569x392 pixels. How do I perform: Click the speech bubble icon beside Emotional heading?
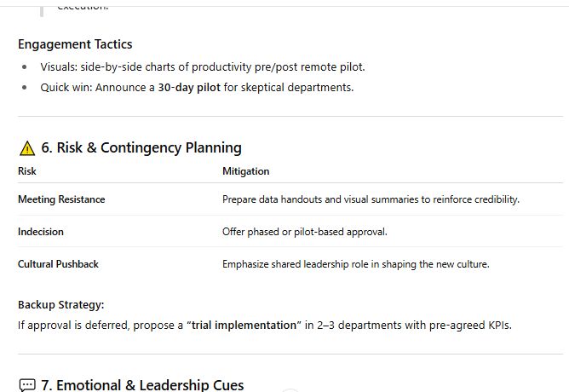click(x=27, y=385)
